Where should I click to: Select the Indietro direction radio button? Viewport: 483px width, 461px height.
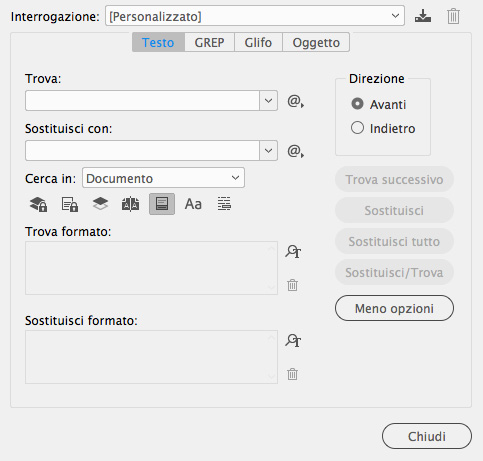[x=357, y=128]
